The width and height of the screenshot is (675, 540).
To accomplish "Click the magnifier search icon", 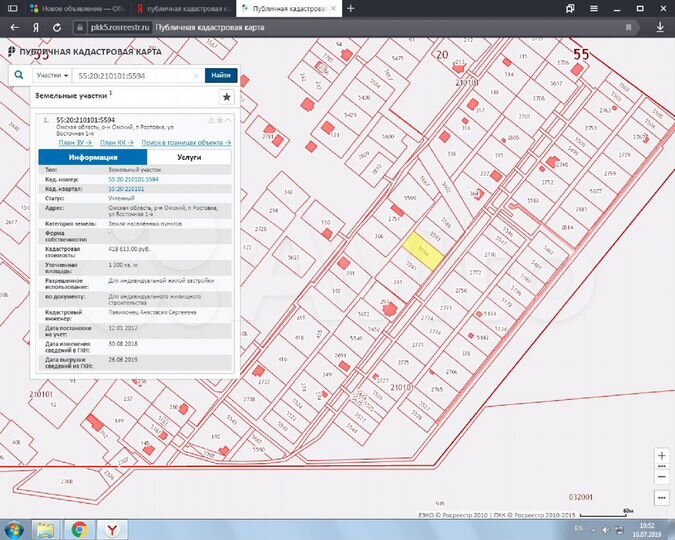I will pyautogui.click(x=19, y=75).
